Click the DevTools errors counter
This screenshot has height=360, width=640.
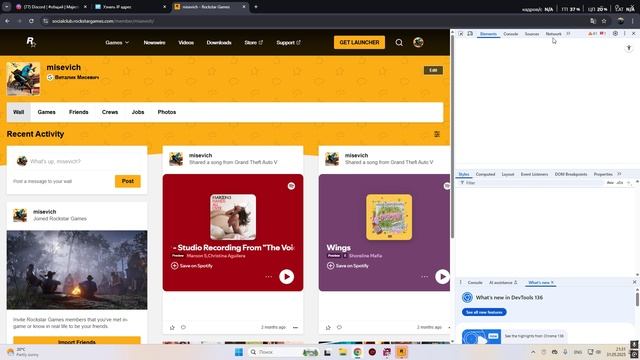[x=603, y=33]
